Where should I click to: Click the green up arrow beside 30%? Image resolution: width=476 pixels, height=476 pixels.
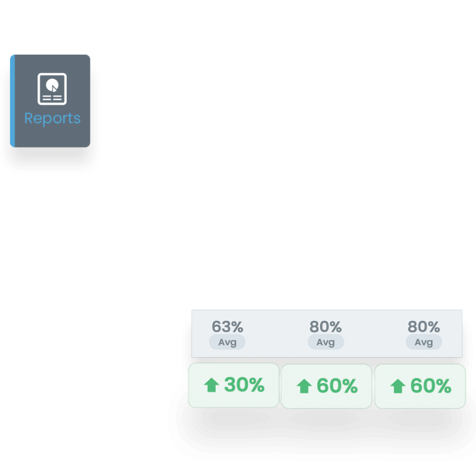pyautogui.click(x=211, y=386)
